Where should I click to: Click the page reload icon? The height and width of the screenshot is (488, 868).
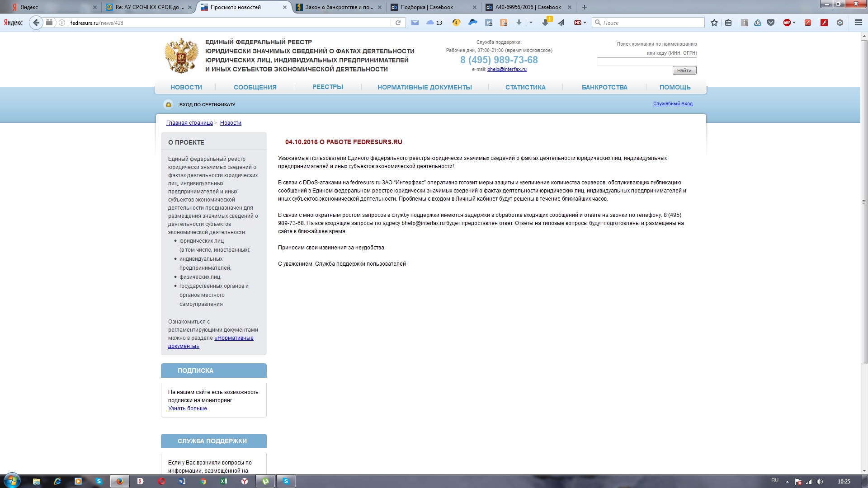[x=398, y=23]
